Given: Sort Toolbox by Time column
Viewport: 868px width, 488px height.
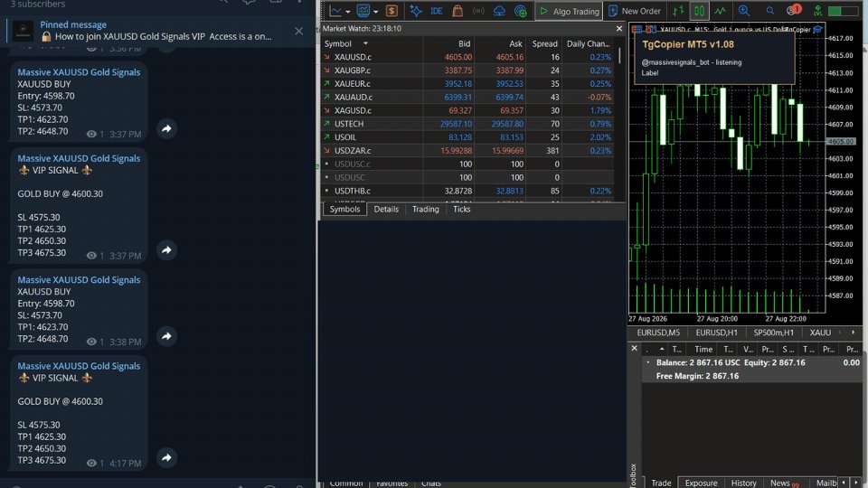Looking at the screenshot, I should [703, 349].
